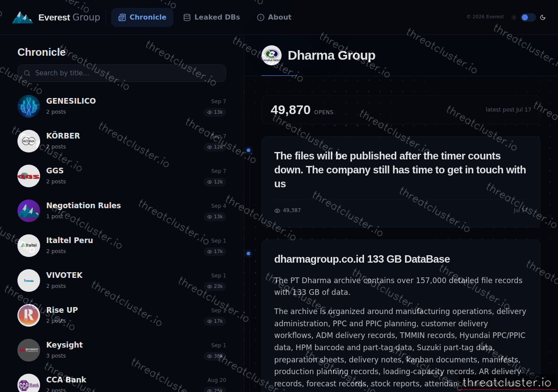Click the Keysight 3 posts label

(x=56, y=356)
